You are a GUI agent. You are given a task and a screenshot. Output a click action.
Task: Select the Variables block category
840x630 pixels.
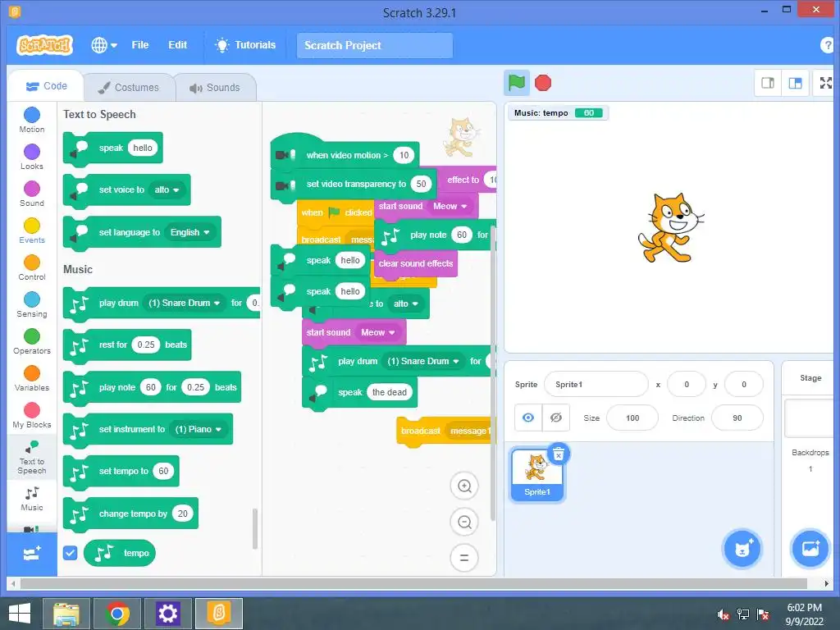click(x=32, y=379)
